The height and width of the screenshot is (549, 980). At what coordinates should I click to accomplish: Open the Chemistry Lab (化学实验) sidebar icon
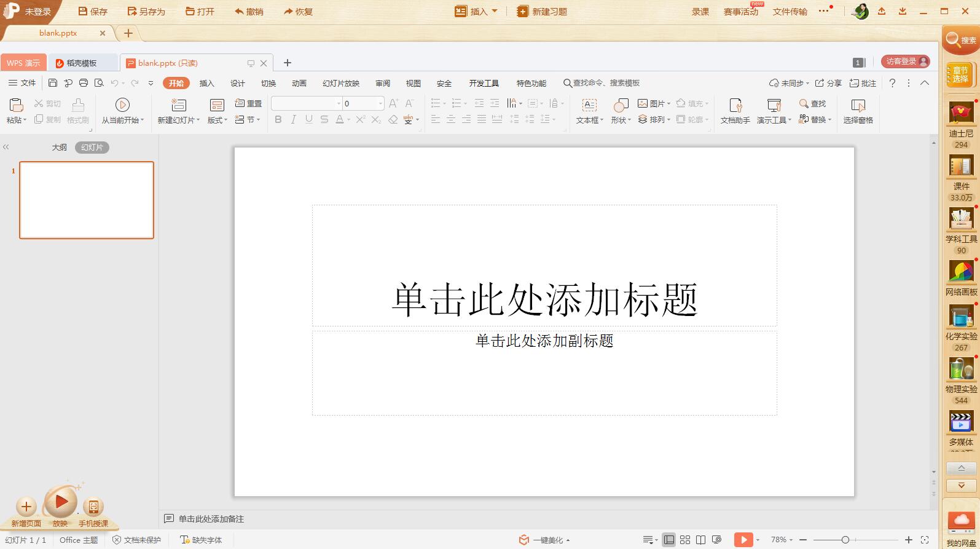click(x=961, y=317)
